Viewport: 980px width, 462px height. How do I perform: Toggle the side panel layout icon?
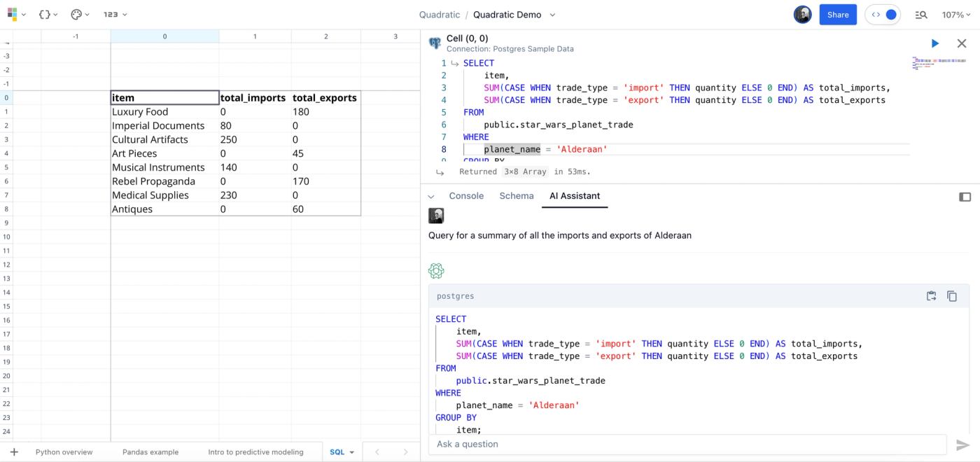(x=965, y=197)
